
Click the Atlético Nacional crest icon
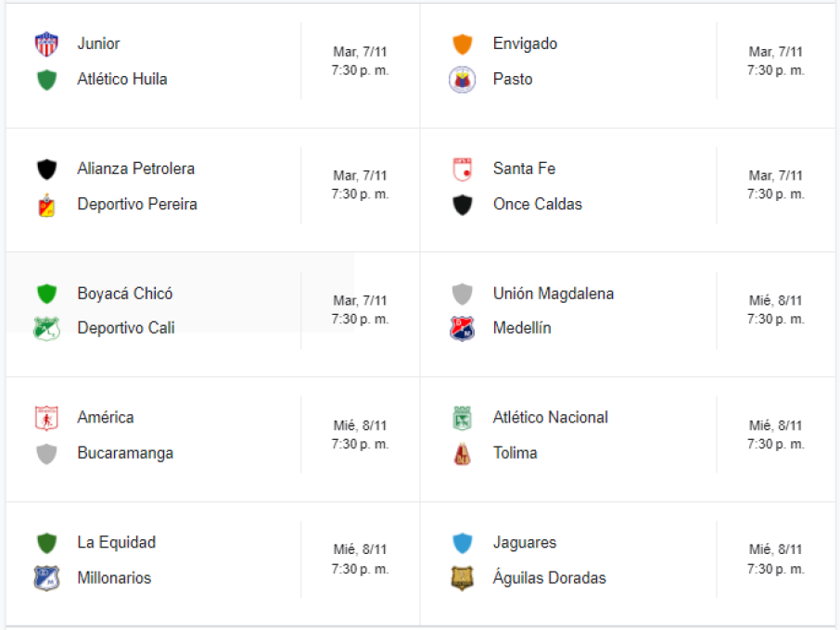tap(462, 418)
